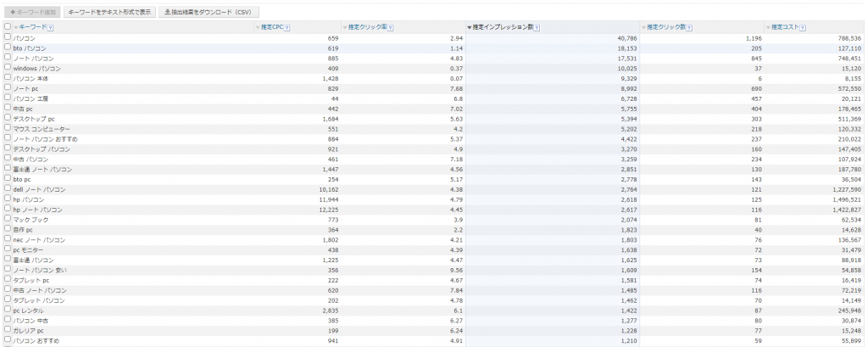Screen dimensions: 868x347
Task: Sort by 推定CPC column link
Action: (272, 27)
